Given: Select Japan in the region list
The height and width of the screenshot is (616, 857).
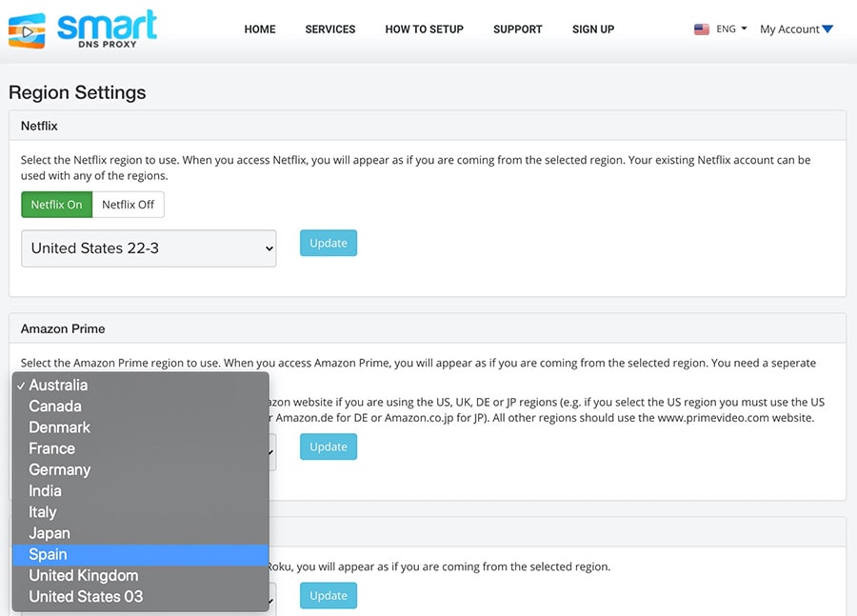Looking at the screenshot, I should [141, 533].
